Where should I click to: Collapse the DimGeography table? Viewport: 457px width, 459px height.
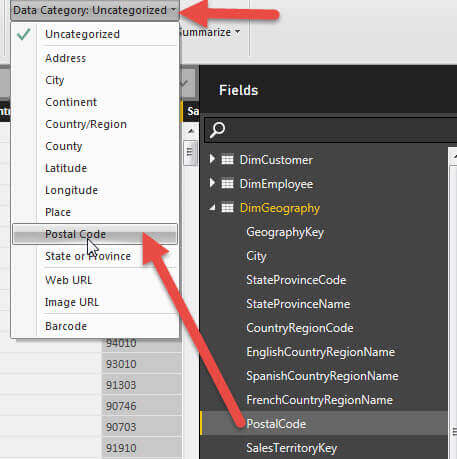pos(212,208)
